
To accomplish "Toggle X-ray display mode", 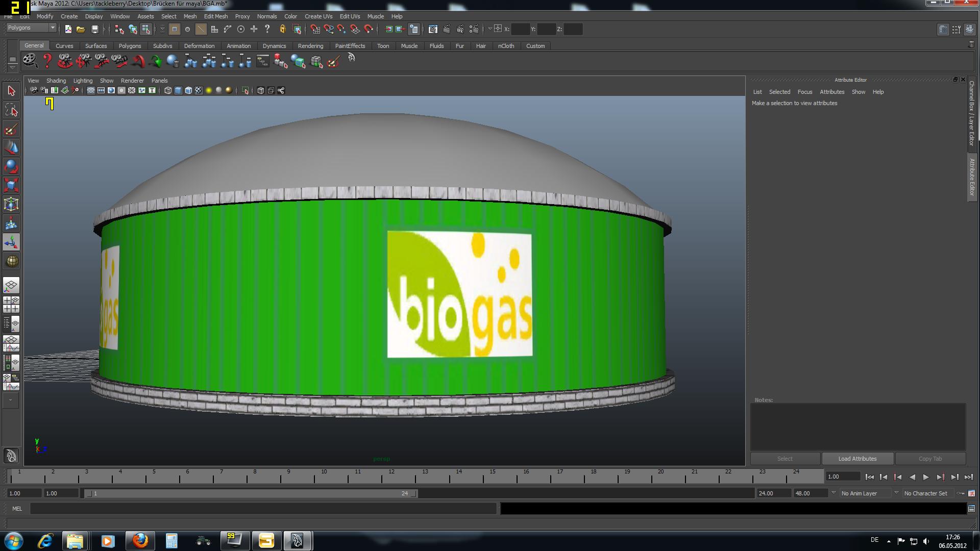I will 261,90.
